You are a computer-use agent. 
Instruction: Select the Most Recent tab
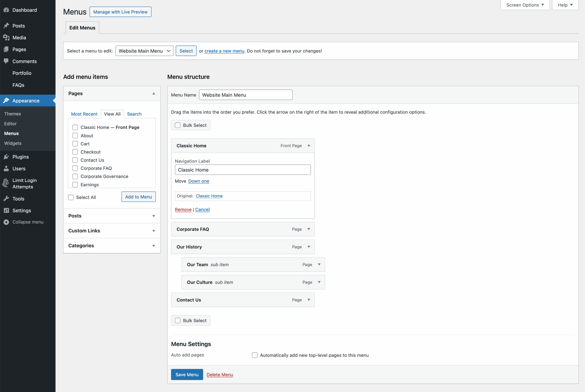[x=84, y=114]
